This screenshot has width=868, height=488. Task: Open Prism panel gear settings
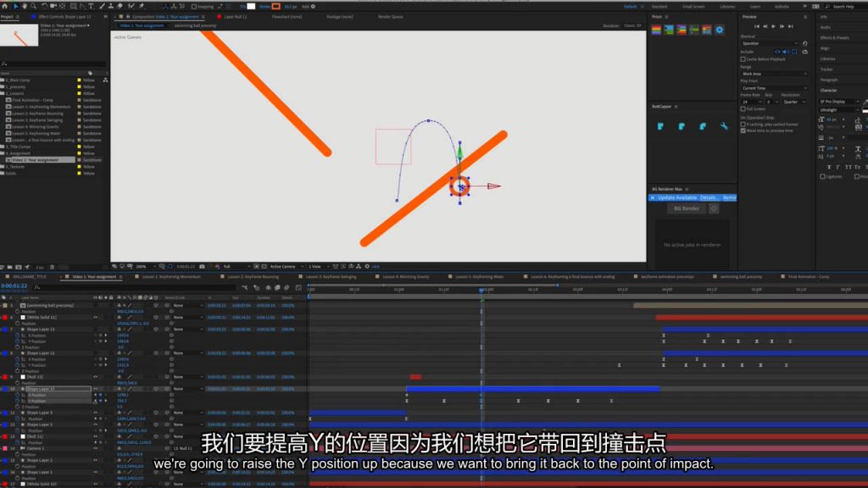(720, 30)
